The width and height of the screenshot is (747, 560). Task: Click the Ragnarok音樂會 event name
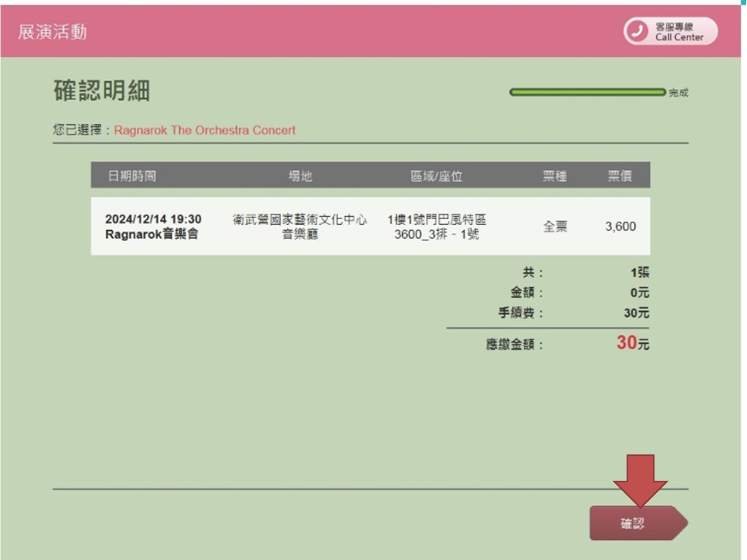tap(152, 234)
